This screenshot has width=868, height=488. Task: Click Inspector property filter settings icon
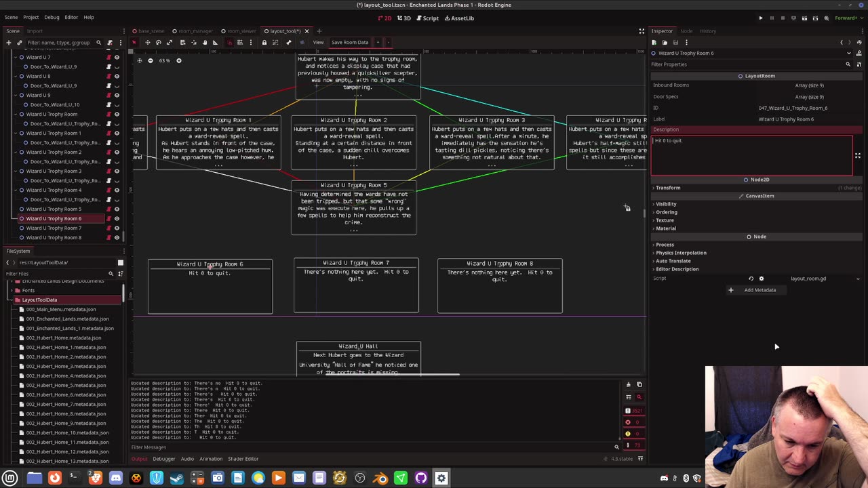859,64
